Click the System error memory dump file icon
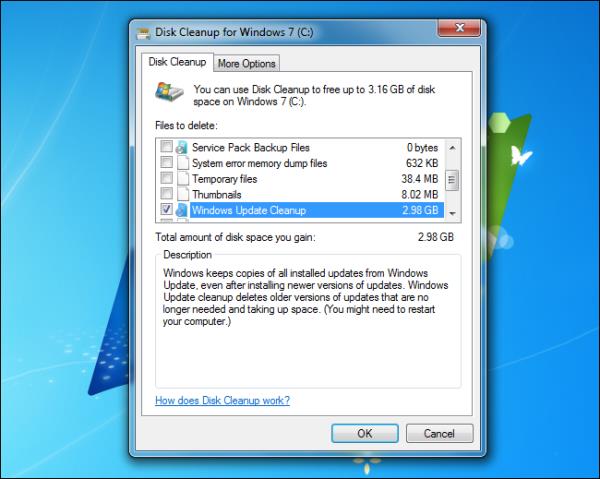The image size is (600, 479). 181,163
